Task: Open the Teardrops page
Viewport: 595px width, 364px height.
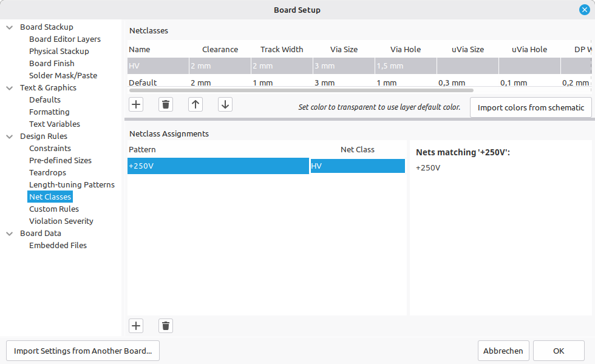Action: (x=47, y=172)
